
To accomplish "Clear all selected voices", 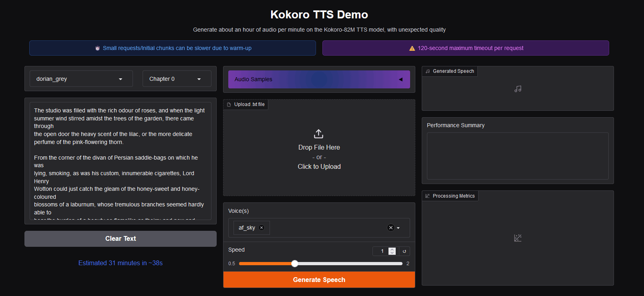I will pyautogui.click(x=390, y=228).
